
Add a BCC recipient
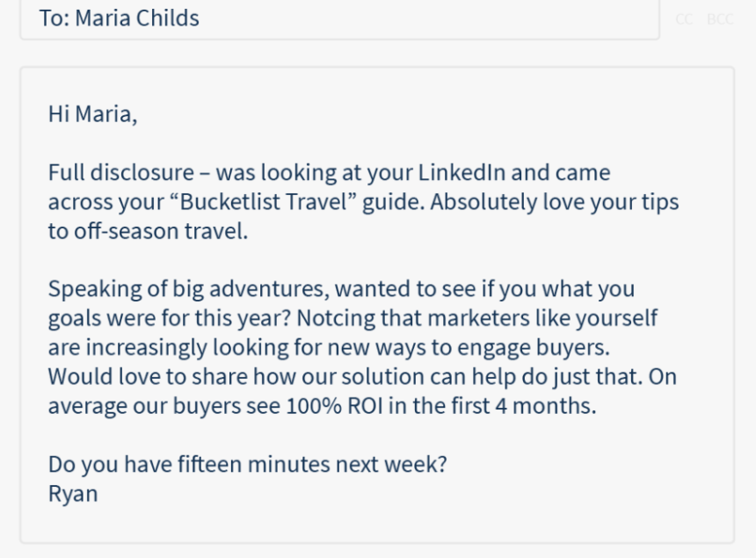(720, 19)
